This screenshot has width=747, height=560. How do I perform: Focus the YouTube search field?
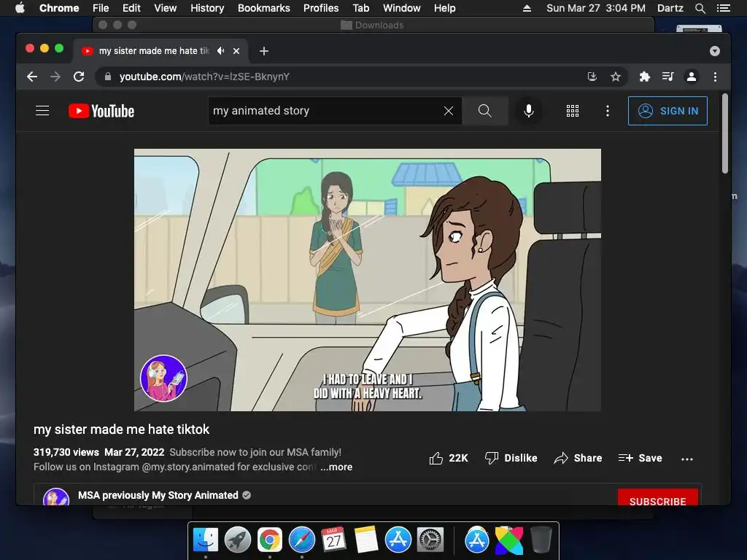(326, 111)
